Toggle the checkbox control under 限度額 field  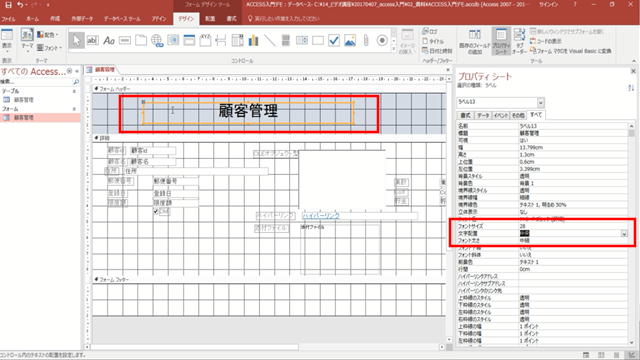pyautogui.click(x=156, y=211)
